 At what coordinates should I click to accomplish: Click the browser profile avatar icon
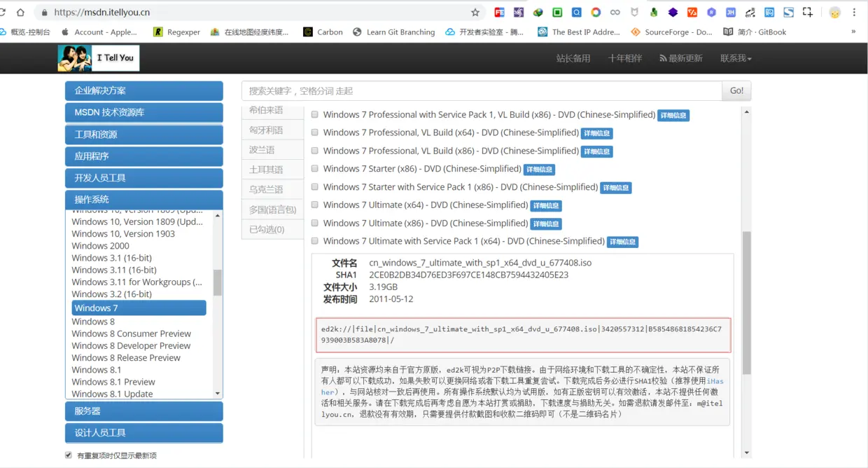point(834,12)
